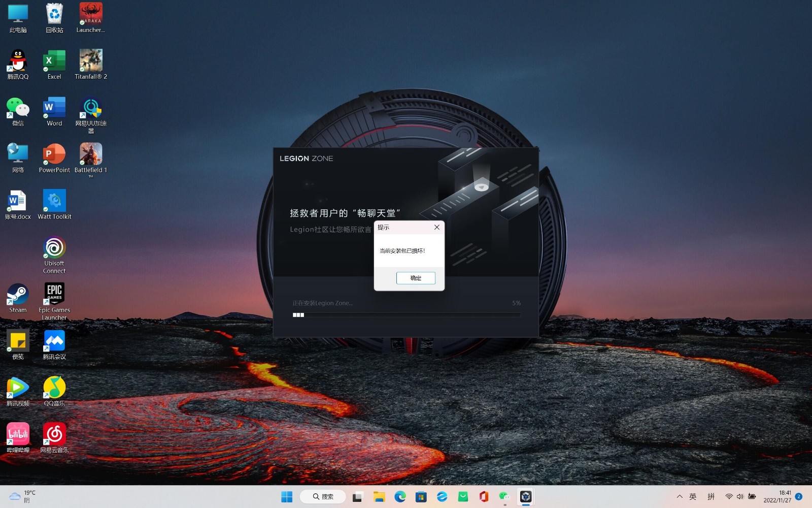Select the 腾讯视频 desktop shortcut
The image size is (812, 508).
click(18, 392)
